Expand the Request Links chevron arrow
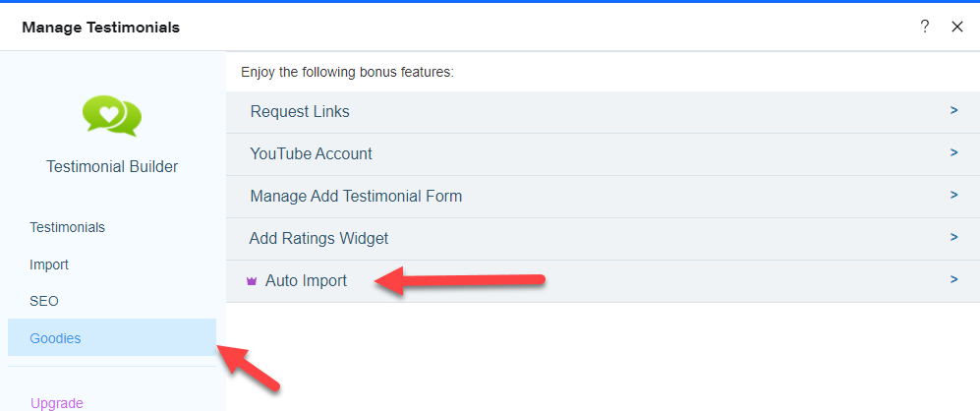The width and height of the screenshot is (980, 411). coord(953,111)
